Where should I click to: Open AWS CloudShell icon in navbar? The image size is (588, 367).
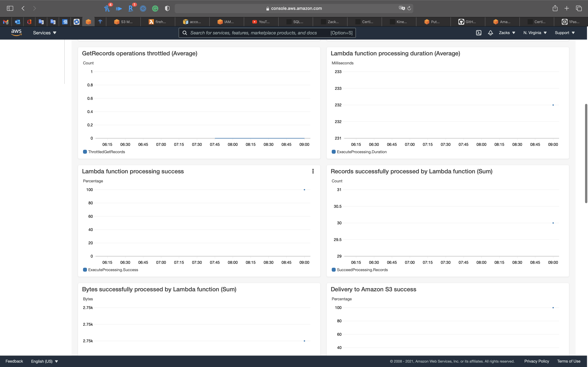click(478, 33)
